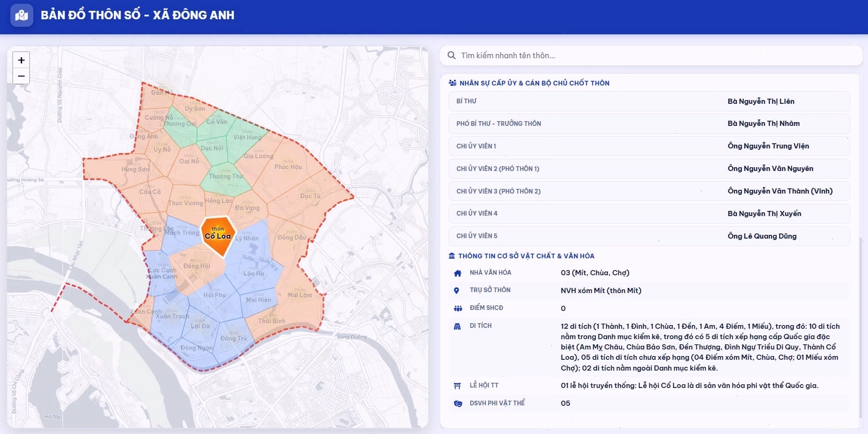Click the Nhà văn hóa house icon
Image resolution: width=868 pixels, height=434 pixels.
click(x=458, y=273)
